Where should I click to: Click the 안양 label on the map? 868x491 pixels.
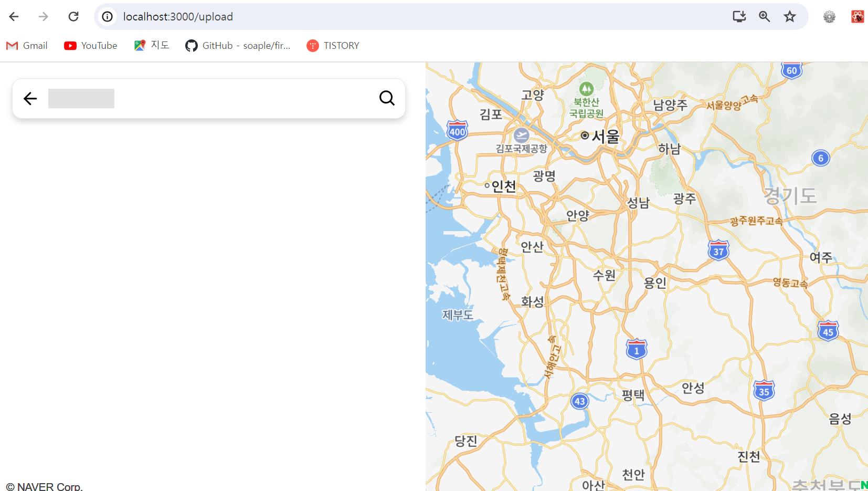[x=578, y=215]
